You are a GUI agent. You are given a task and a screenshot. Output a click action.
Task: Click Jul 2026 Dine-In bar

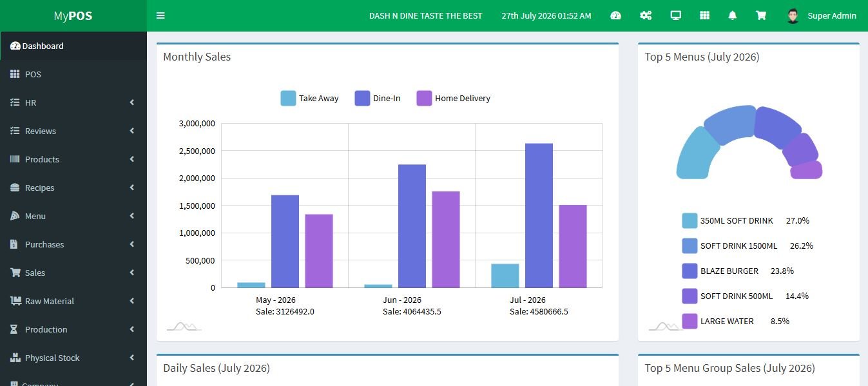[x=539, y=215]
